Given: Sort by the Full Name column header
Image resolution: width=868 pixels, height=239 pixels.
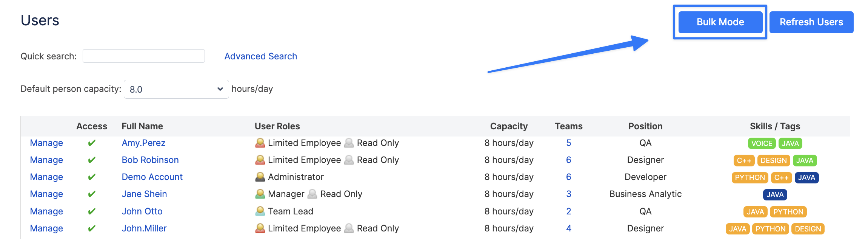Looking at the screenshot, I should click(x=142, y=126).
